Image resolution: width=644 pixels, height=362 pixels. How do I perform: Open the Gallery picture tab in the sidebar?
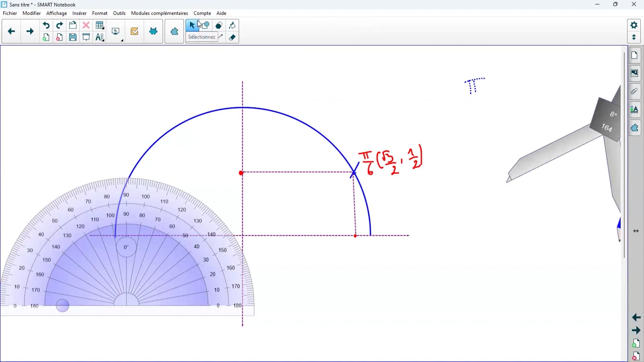pos(634,73)
